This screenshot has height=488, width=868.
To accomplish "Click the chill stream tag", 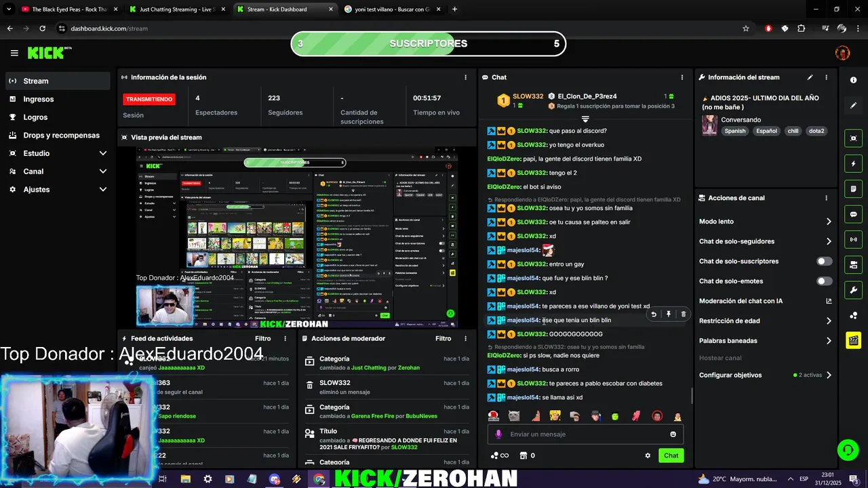I will 792,131.
